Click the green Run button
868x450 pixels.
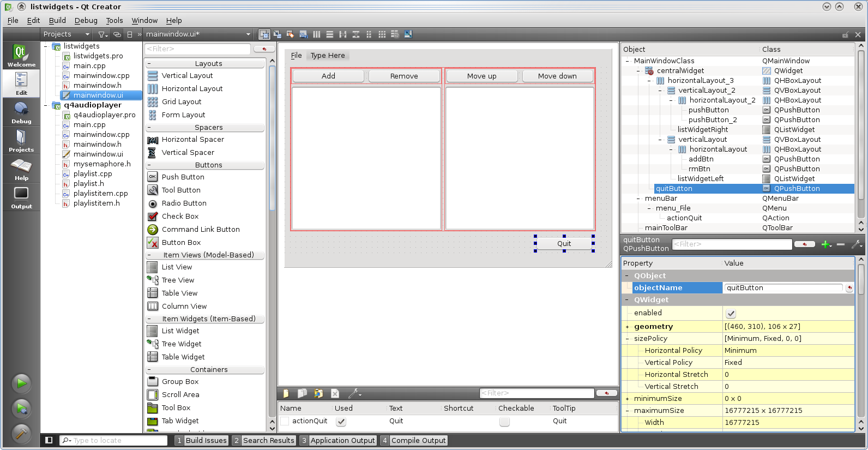click(x=21, y=383)
